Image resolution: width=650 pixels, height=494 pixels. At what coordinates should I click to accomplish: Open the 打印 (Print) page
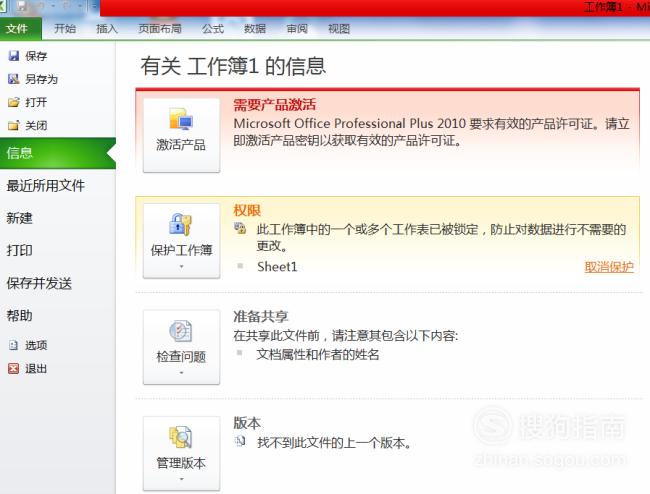point(19,250)
